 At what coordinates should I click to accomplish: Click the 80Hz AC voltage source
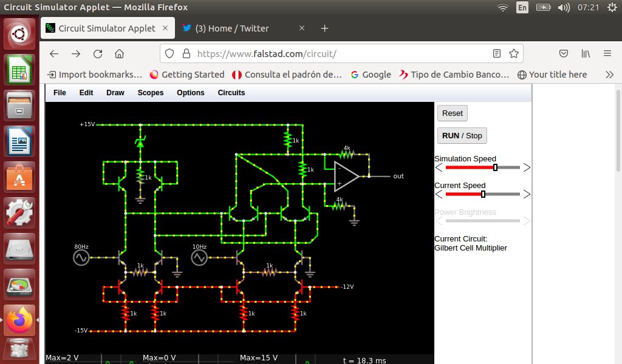click(81, 258)
